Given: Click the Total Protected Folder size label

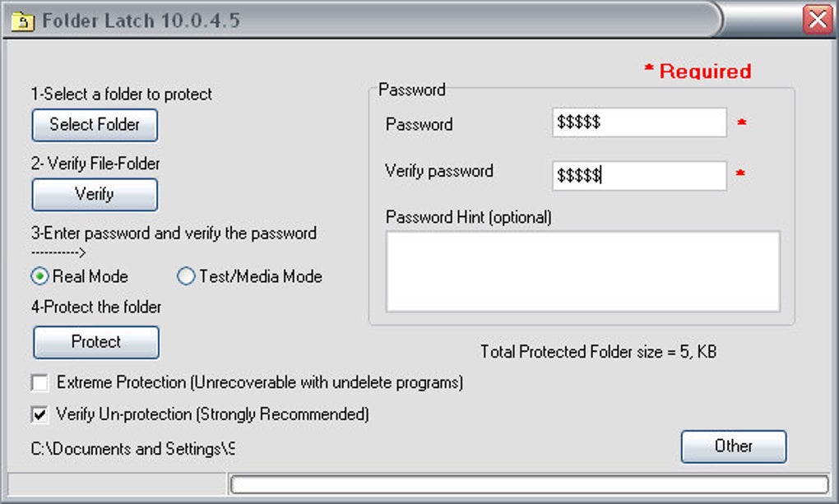Looking at the screenshot, I should click(599, 352).
